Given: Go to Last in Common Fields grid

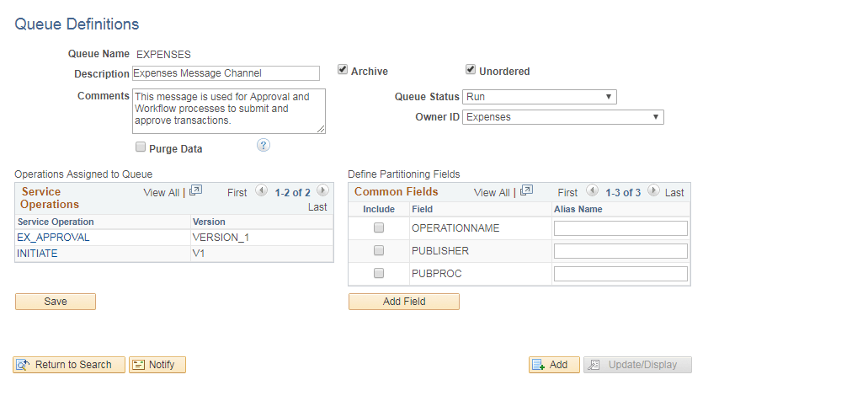Looking at the screenshot, I should [x=674, y=193].
